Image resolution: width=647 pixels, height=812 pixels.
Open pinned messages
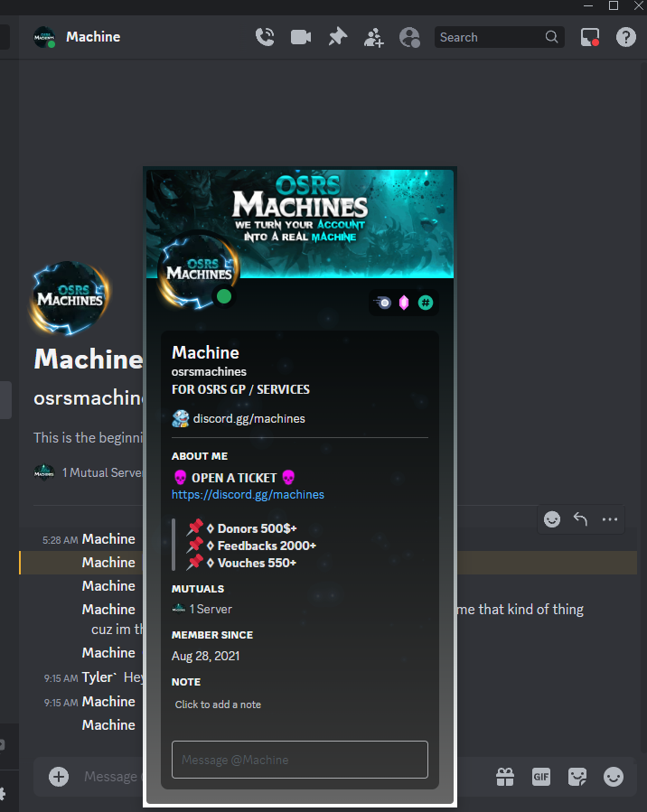338,37
